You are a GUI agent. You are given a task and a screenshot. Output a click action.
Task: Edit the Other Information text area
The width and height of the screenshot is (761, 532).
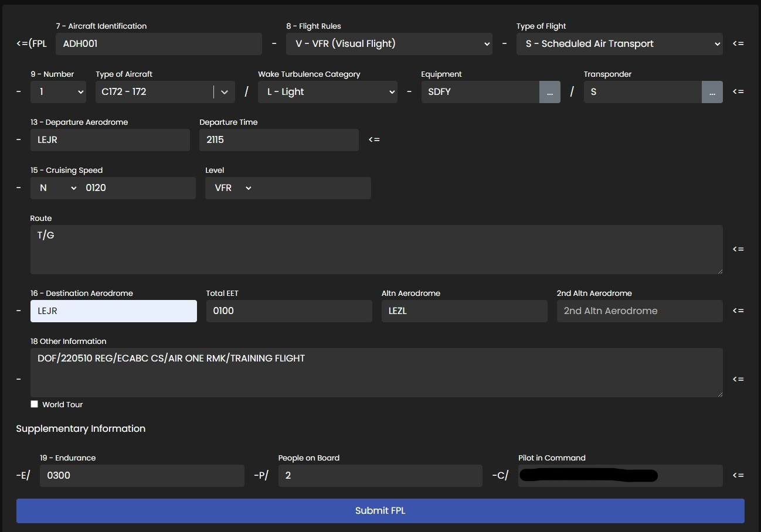(x=376, y=373)
